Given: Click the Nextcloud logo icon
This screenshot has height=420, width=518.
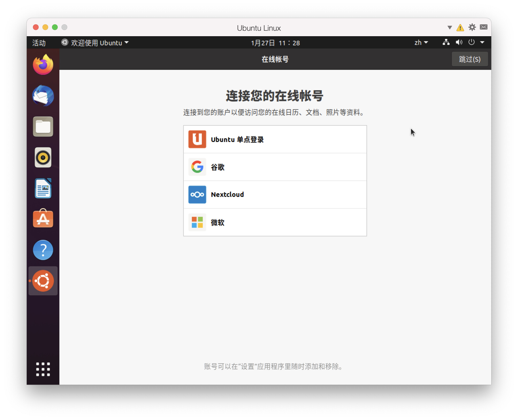Looking at the screenshot, I should (x=197, y=195).
